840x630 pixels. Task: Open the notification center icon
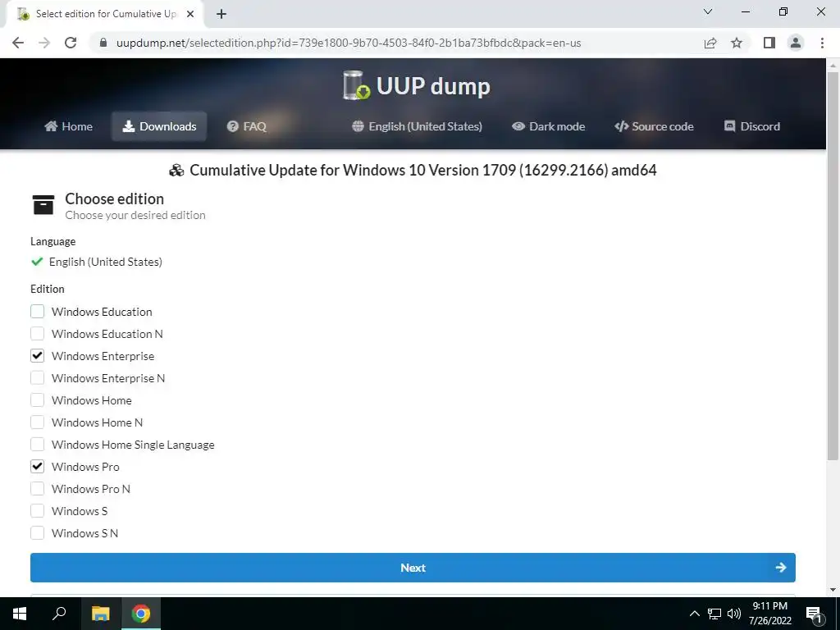(815, 614)
